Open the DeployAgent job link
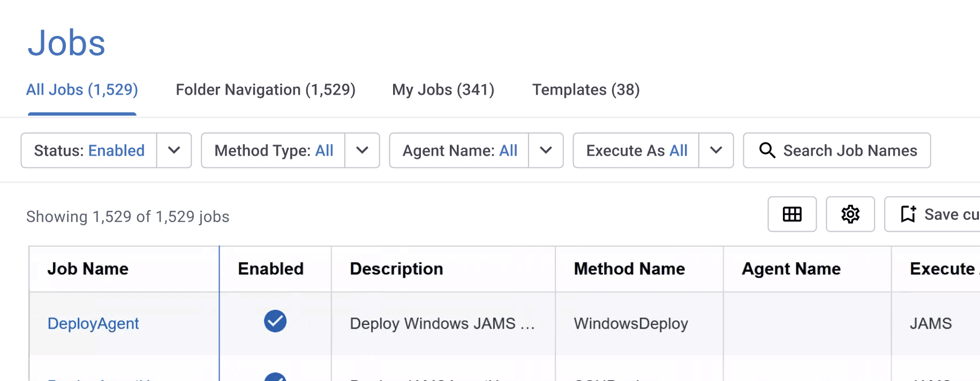Image resolution: width=980 pixels, height=381 pixels. tap(93, 323)
